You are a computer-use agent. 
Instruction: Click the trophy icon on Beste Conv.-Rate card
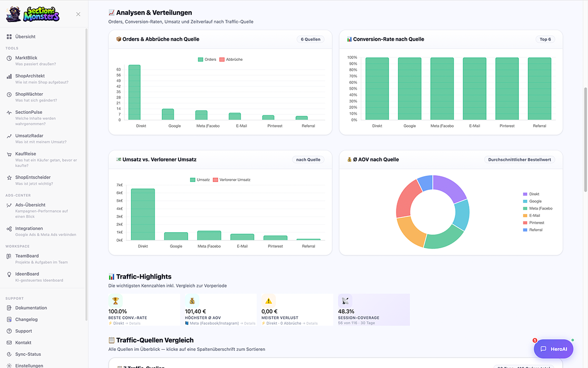point(115,301)
